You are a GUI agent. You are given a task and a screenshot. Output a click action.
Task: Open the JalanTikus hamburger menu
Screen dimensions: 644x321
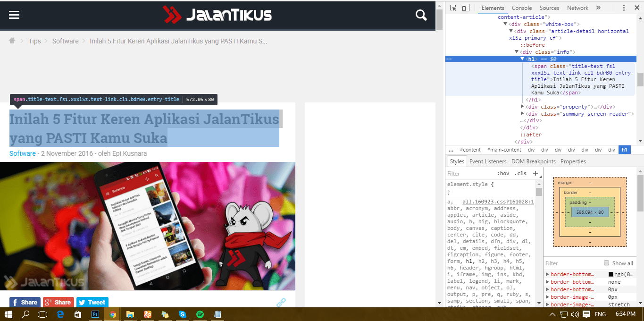point(14,15)
